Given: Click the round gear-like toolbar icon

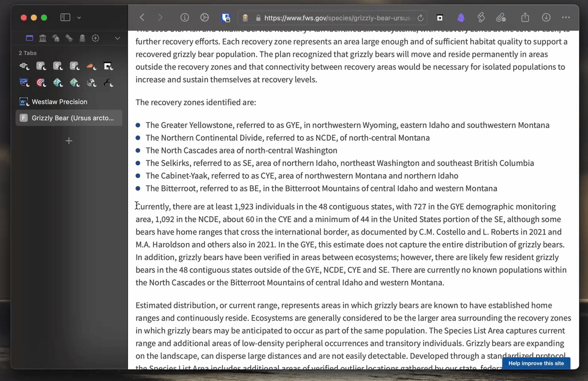Looking at the screenshot, I should click(204, 17).
